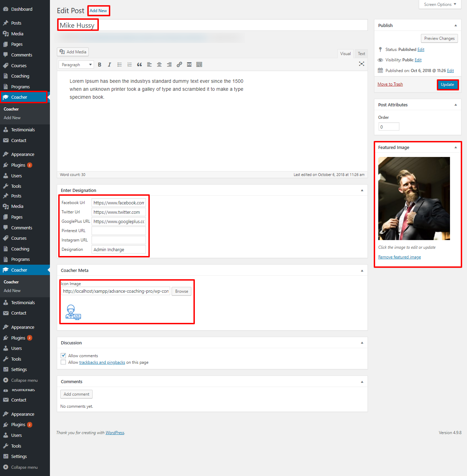Uncheck the Allow comments checkbox
This screenshot has height=476, width=467.
[63, 355]
